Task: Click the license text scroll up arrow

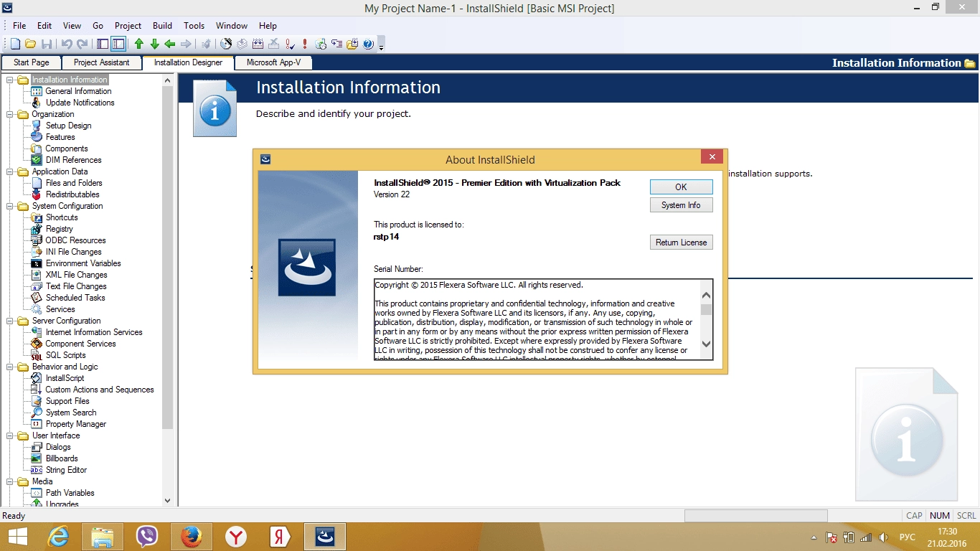Action: 706,295
